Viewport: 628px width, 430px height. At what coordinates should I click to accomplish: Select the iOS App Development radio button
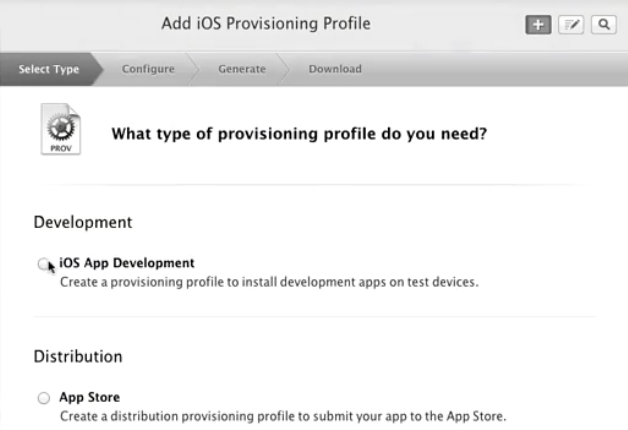(x=43, y=264)
